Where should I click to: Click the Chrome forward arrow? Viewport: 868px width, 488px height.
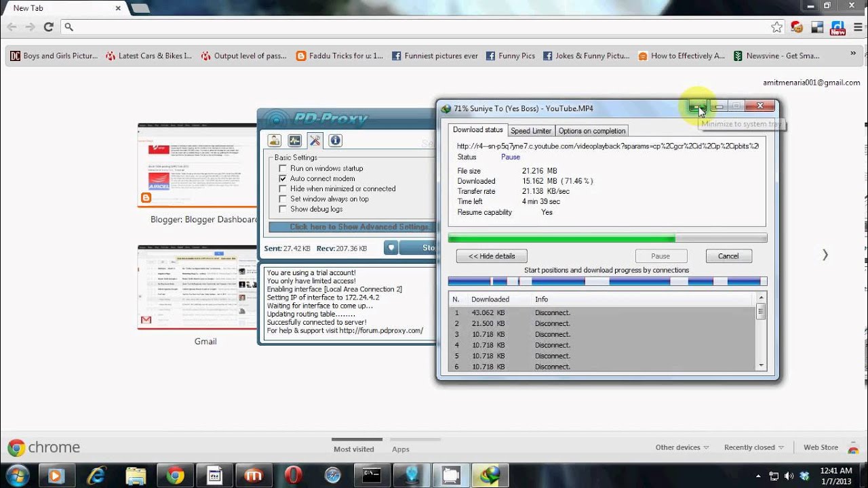coord(30,27)
